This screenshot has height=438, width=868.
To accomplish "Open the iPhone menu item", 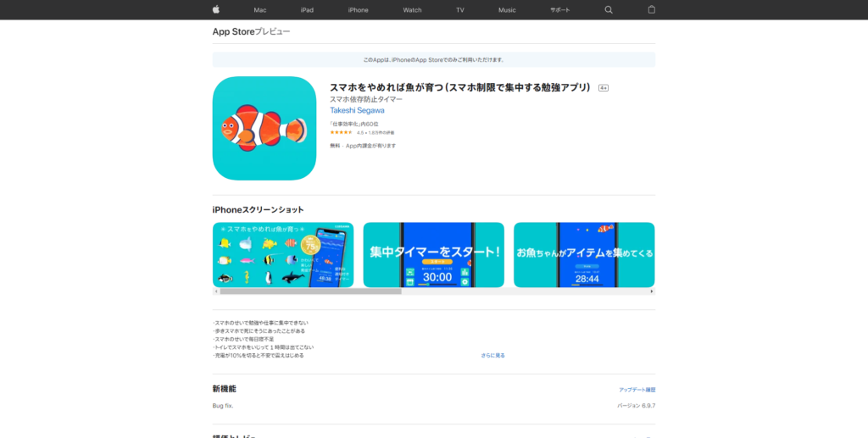I will pyautogui.click(x=359, y=10).
